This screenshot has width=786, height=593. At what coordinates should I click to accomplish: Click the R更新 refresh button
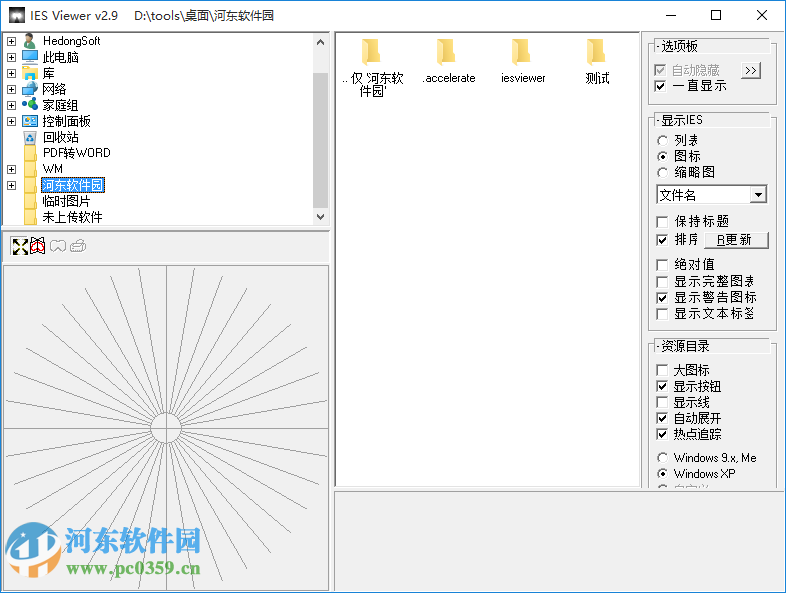(736, 240)
